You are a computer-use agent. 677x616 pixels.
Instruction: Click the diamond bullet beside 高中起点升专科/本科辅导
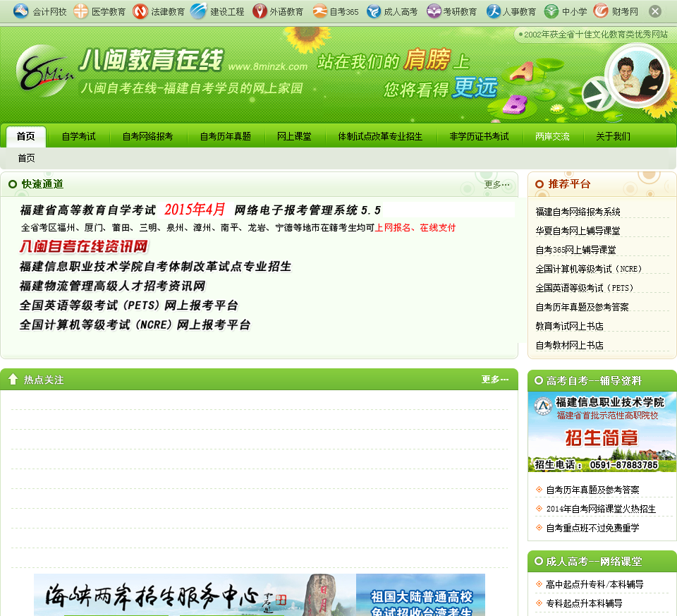point(539,584)
